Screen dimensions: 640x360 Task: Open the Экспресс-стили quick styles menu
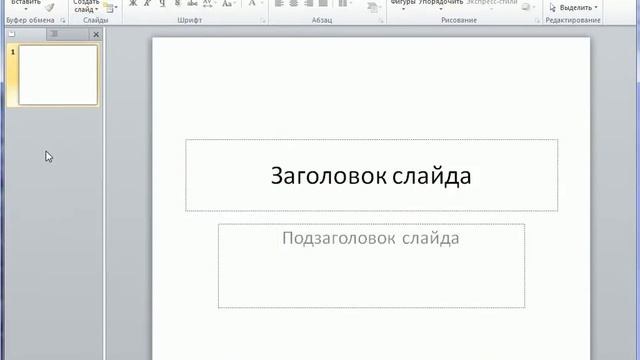click(492, 5)
